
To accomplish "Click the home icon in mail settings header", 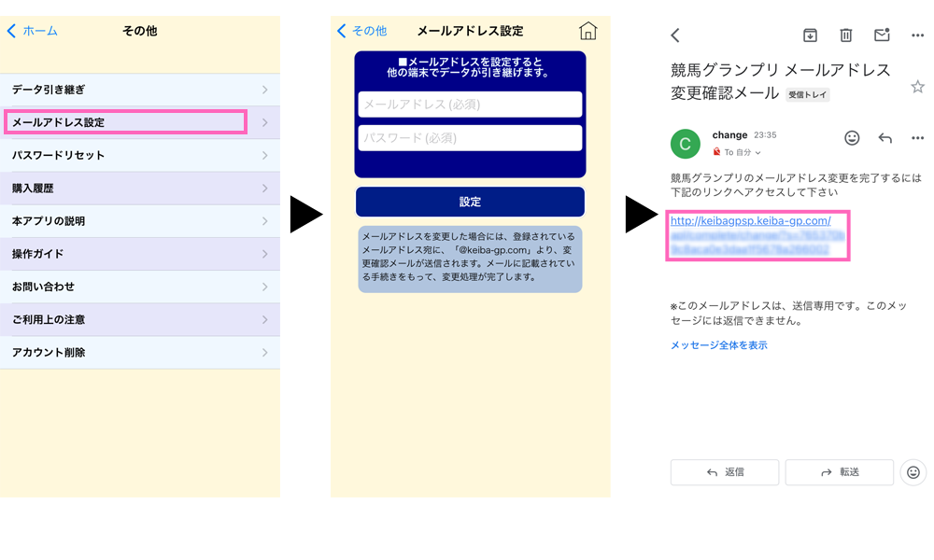I will coord(587,31).
